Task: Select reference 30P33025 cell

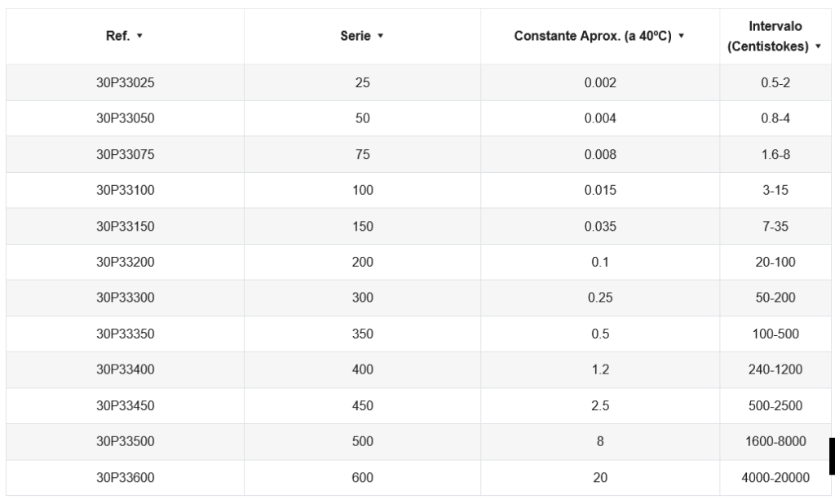Action: tap(125, 82)
